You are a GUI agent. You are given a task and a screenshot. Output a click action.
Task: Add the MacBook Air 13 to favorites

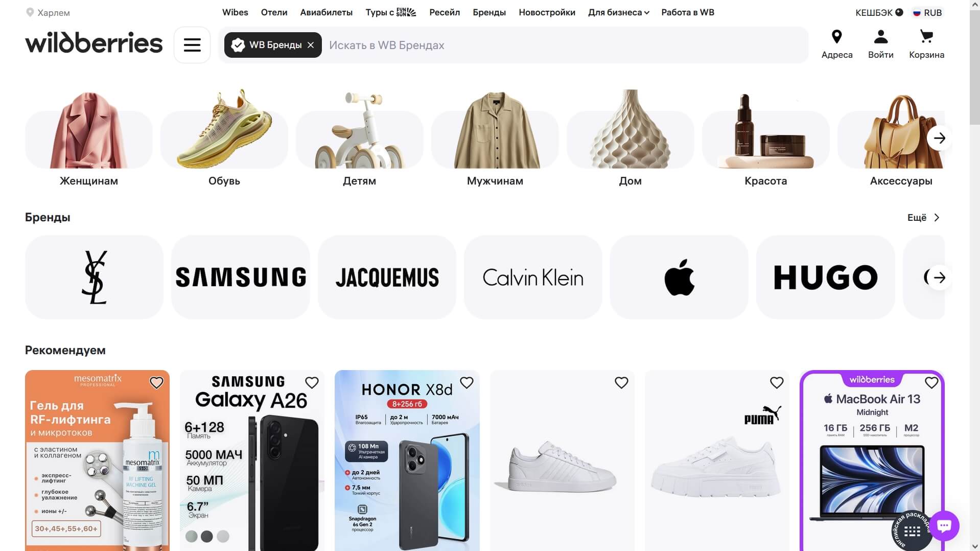931,382
